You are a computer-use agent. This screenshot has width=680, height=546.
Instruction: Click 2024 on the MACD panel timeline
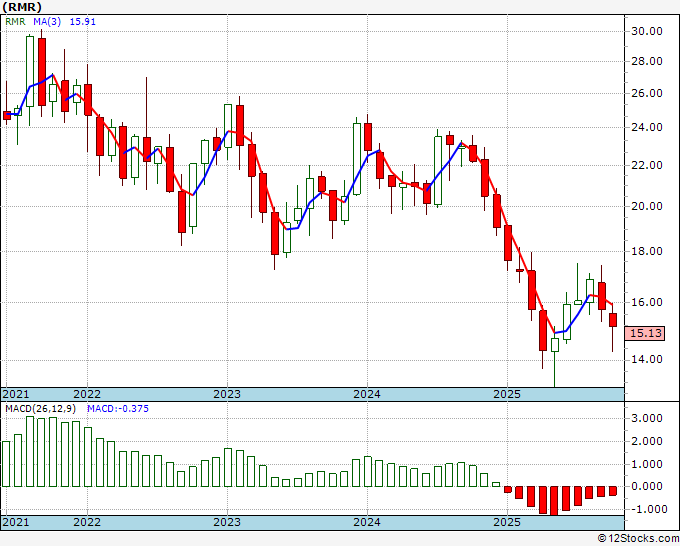(x=367, y=522)
